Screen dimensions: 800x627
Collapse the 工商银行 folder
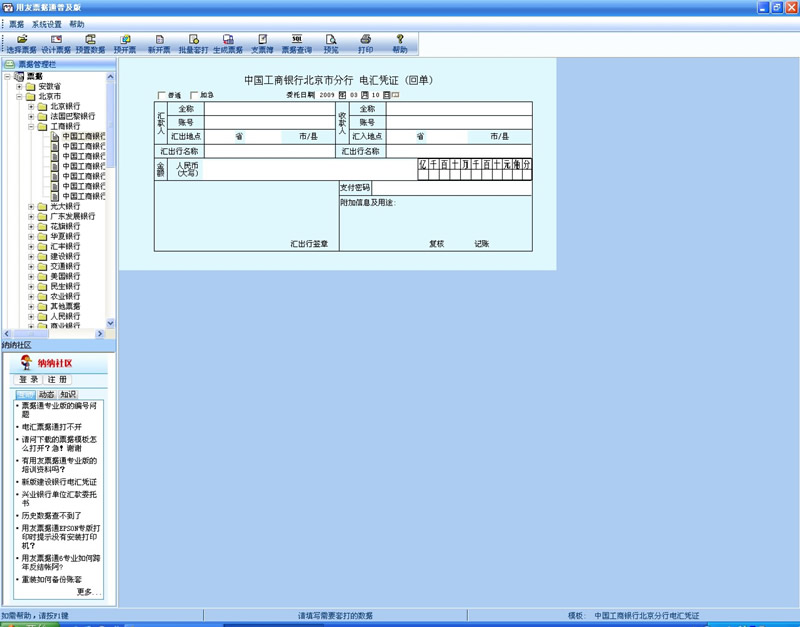31,127
